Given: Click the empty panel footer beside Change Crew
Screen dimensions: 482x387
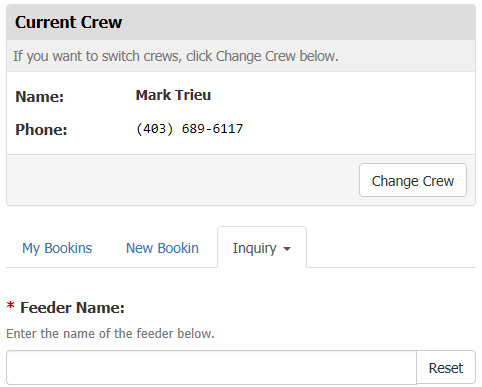Looking at the screenshot, I should (x=183, y=180).
